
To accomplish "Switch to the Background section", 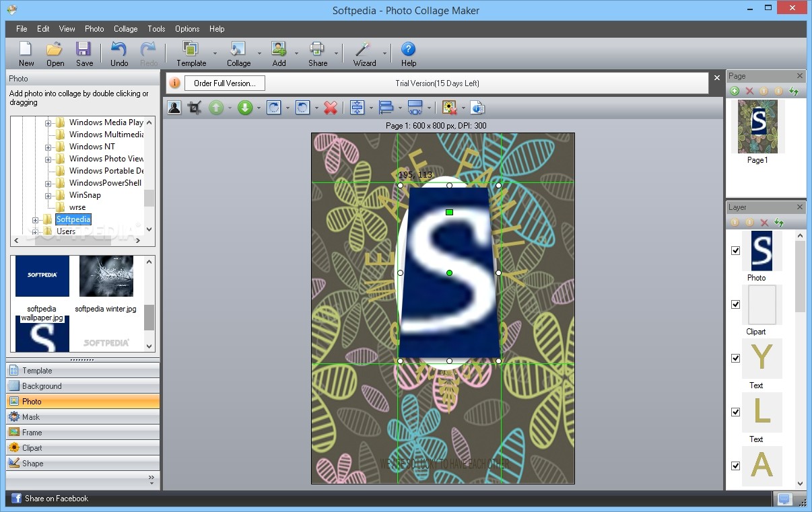I will [83, 386].
